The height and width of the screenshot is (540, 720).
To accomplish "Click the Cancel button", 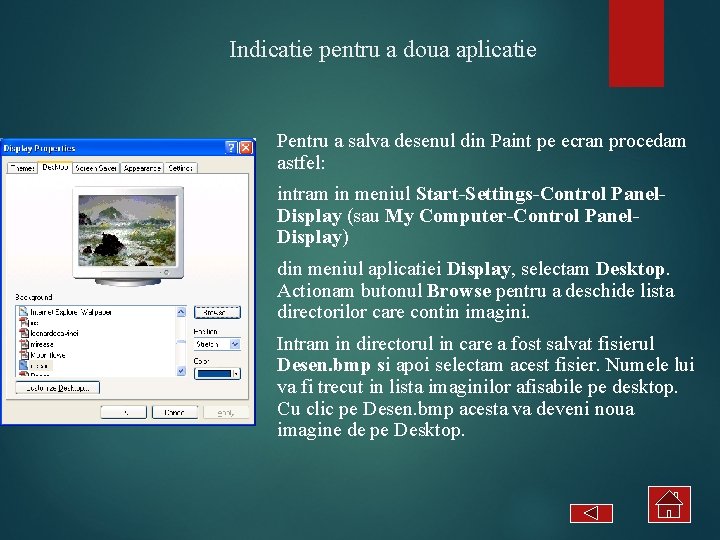I will click(175, 412).
